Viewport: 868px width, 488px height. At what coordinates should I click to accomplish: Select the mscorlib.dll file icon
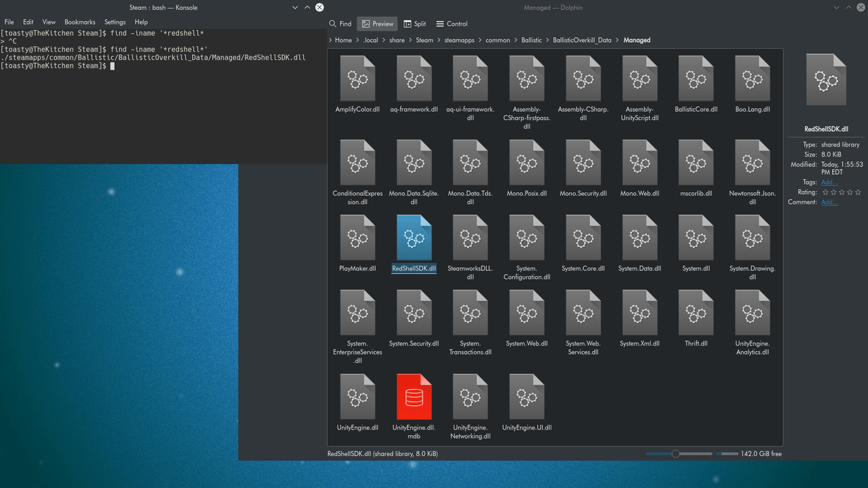click(x=696, y=163)
